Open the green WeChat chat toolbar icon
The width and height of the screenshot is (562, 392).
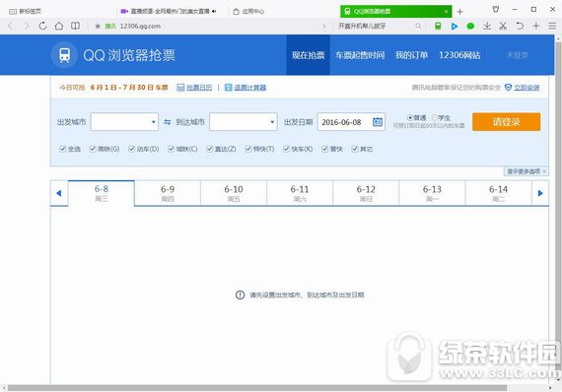470,27
